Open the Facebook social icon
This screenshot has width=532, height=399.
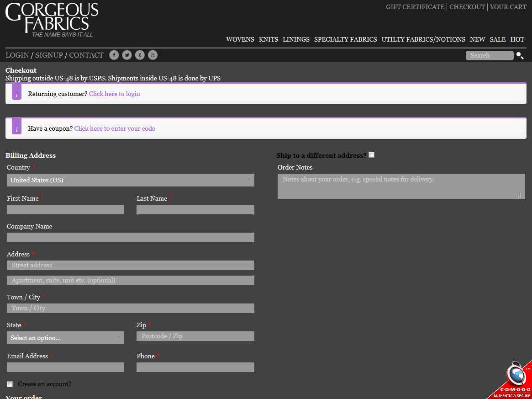(114, 55)
